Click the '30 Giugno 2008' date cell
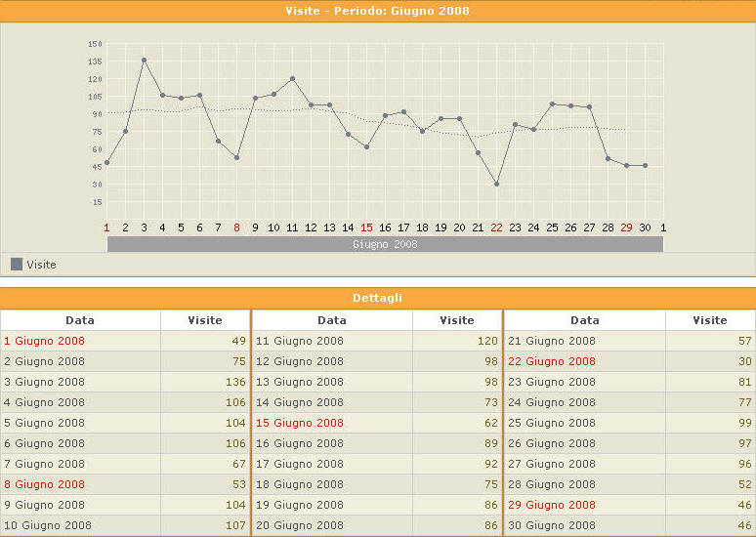Image resolution: width=756 pixels, height=537 pixels. coord(585,525)
